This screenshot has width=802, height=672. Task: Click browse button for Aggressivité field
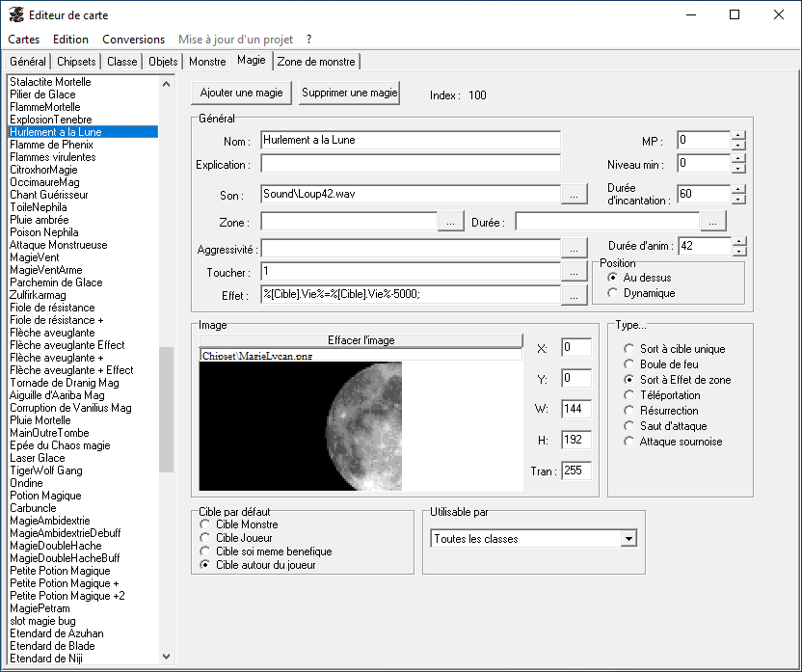click(x=574, y=248)
